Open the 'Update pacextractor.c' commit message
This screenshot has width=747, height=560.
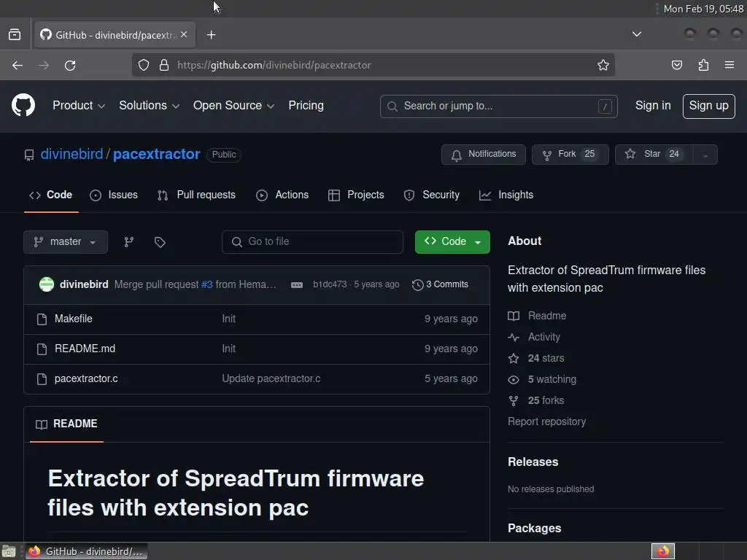pos(271,378)
